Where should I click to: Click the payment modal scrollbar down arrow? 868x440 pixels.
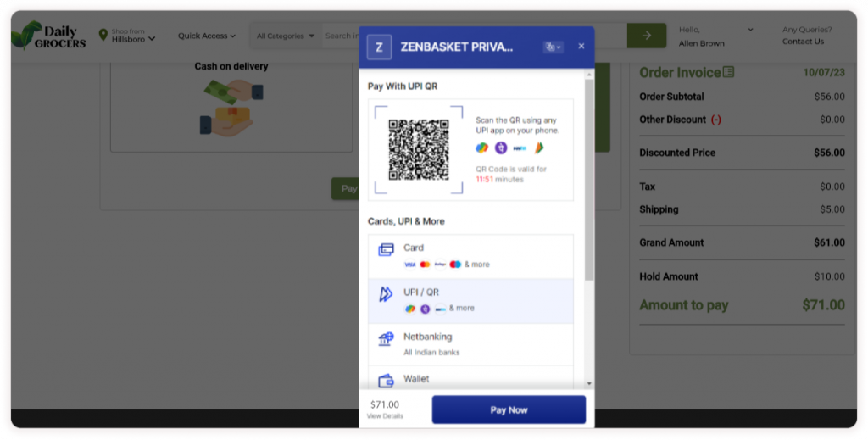(x=589, y=385)
